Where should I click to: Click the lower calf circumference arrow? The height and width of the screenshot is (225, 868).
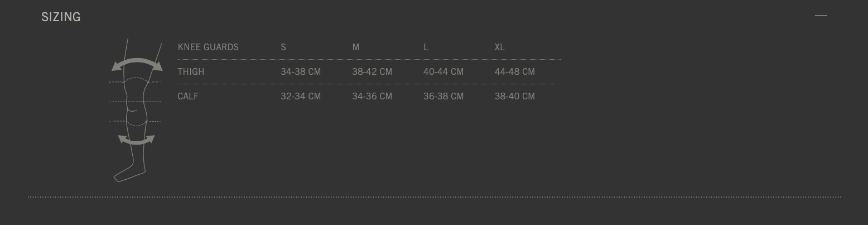(136, 140)
